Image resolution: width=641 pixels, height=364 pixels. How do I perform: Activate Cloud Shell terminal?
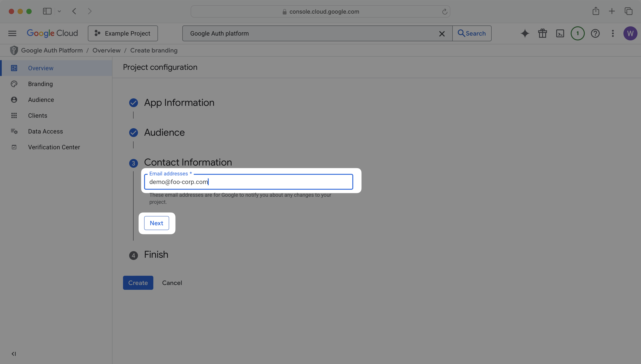click(x=560, y=33)
